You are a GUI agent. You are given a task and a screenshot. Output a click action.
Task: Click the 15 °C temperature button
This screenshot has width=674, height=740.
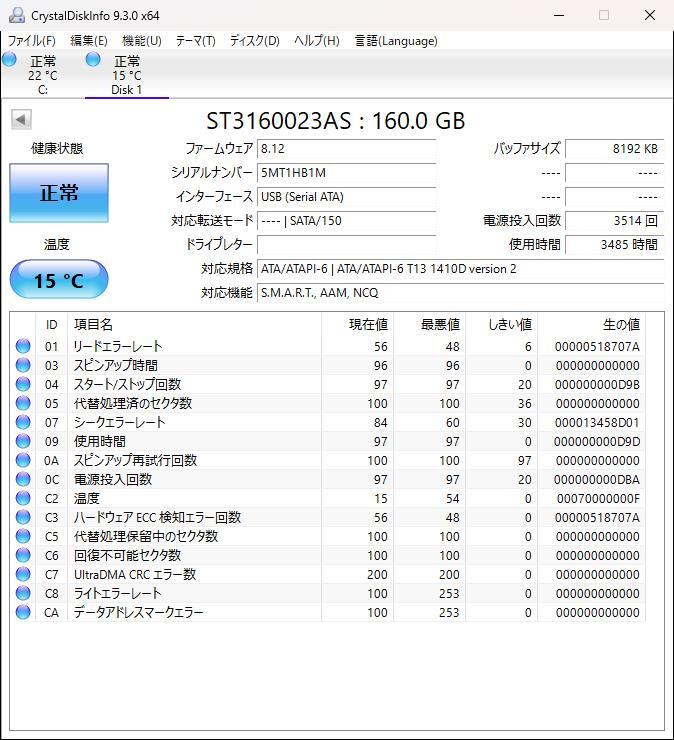pos(59,280)
